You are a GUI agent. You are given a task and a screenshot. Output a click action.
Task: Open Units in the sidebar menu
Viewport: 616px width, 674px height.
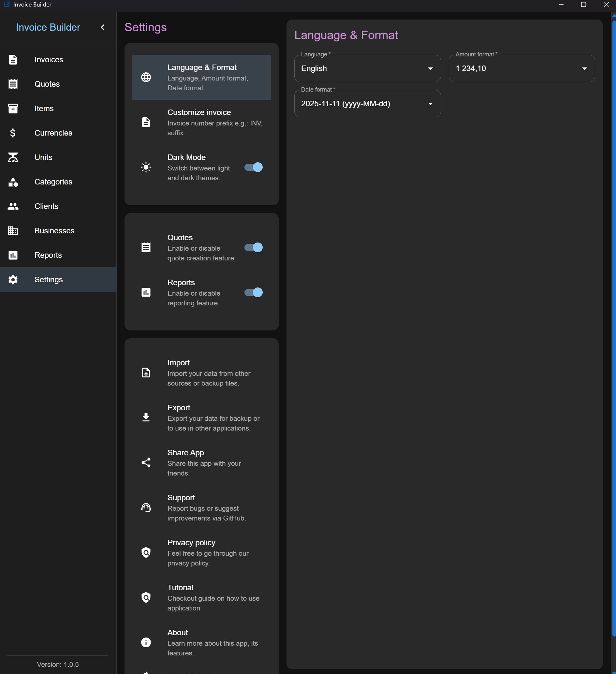pos(58,157)
